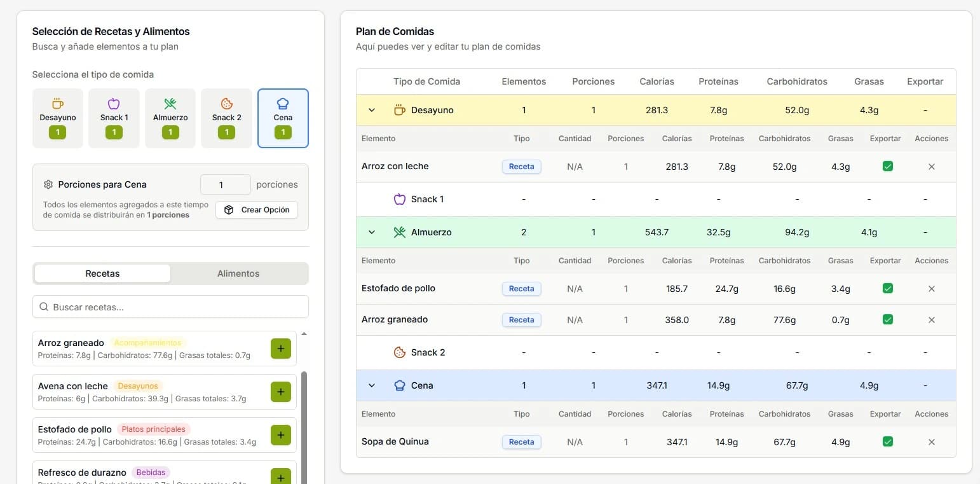Collapse the Desayuno row in meal plan
980x484 pixels.
click(x=372, y=110)
